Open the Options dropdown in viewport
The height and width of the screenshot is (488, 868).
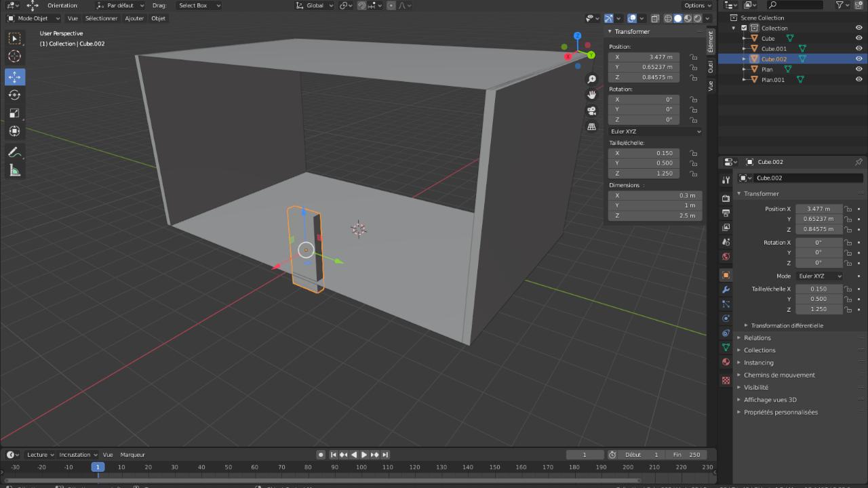click(x=698, y=5)
